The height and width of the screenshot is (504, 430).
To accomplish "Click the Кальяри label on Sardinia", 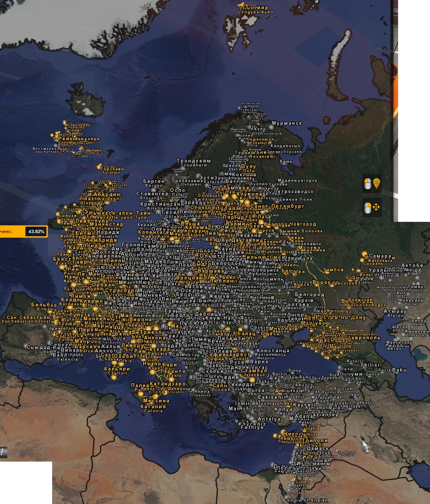I will point(117,369).
